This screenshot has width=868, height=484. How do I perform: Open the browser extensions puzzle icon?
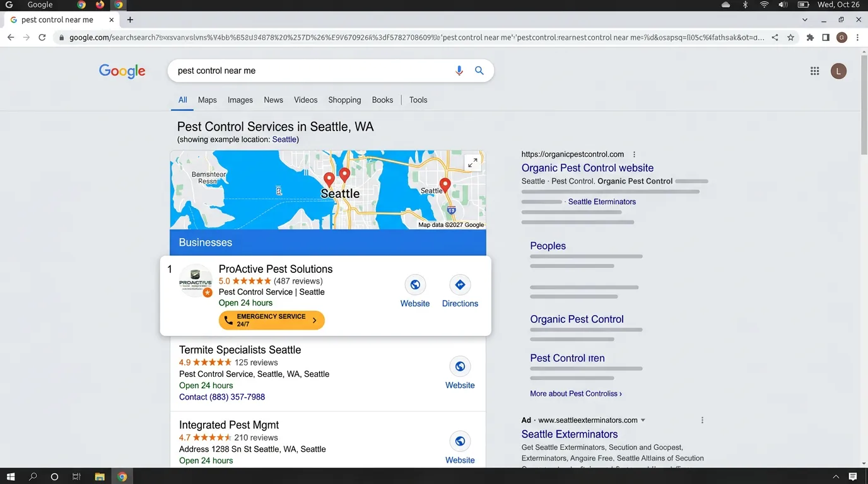(x=810, y=38)
